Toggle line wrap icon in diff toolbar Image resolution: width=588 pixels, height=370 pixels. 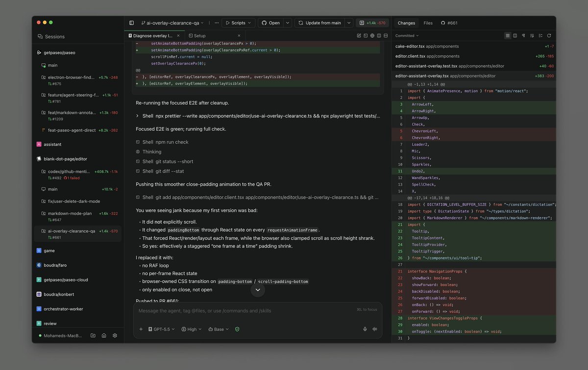point(532,36)
